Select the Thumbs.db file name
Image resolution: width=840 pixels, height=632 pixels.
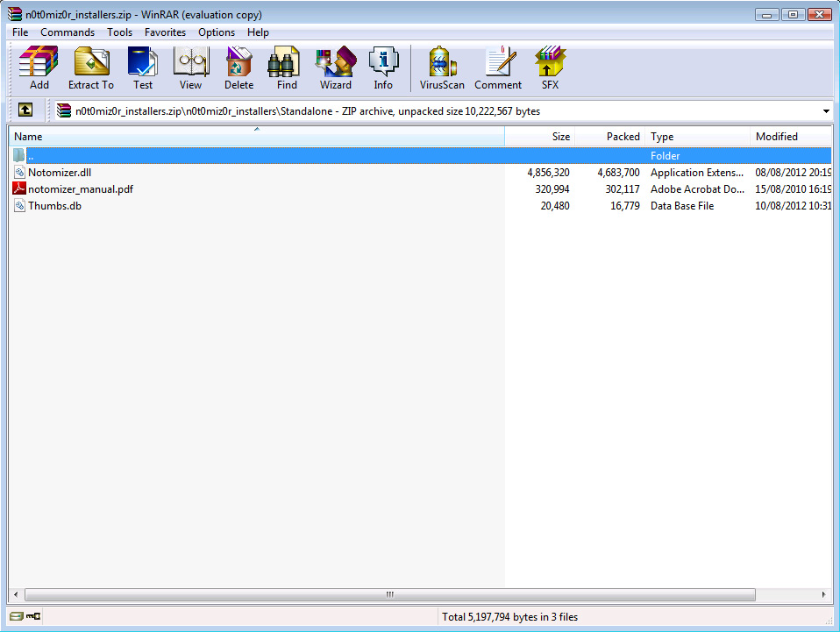point(54,206)
